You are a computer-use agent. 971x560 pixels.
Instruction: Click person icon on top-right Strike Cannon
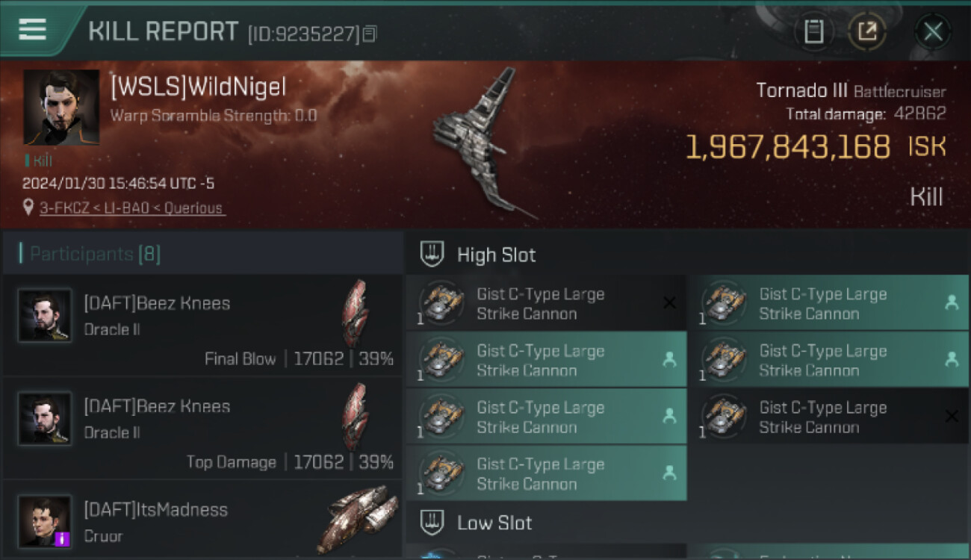[x=951, y=302]
